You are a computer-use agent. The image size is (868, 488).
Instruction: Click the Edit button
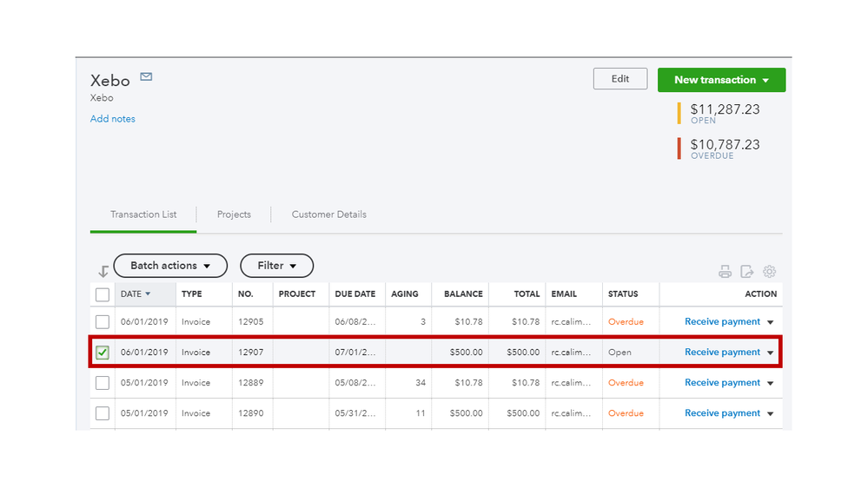pyautogui.click(x=620, y=78)
